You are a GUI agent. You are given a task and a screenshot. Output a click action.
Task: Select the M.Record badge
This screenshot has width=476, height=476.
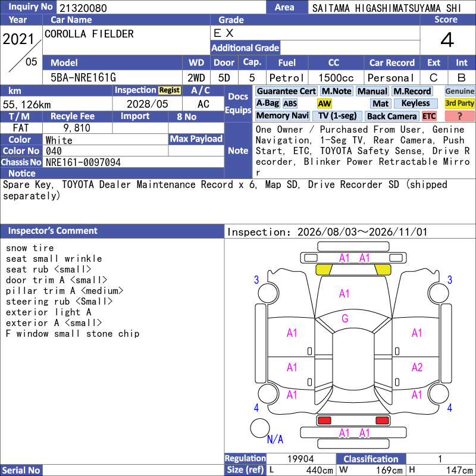click(412, 91)
